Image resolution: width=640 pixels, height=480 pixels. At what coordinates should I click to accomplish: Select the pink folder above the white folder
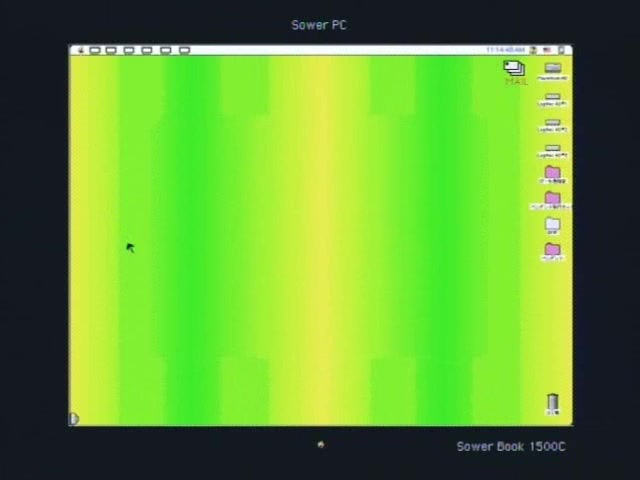coord(552,199)
